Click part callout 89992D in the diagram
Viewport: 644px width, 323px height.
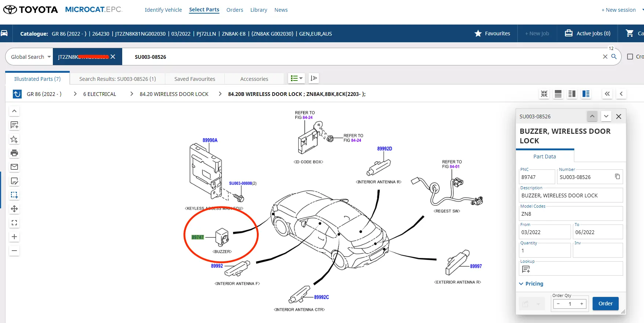[385, 149]
